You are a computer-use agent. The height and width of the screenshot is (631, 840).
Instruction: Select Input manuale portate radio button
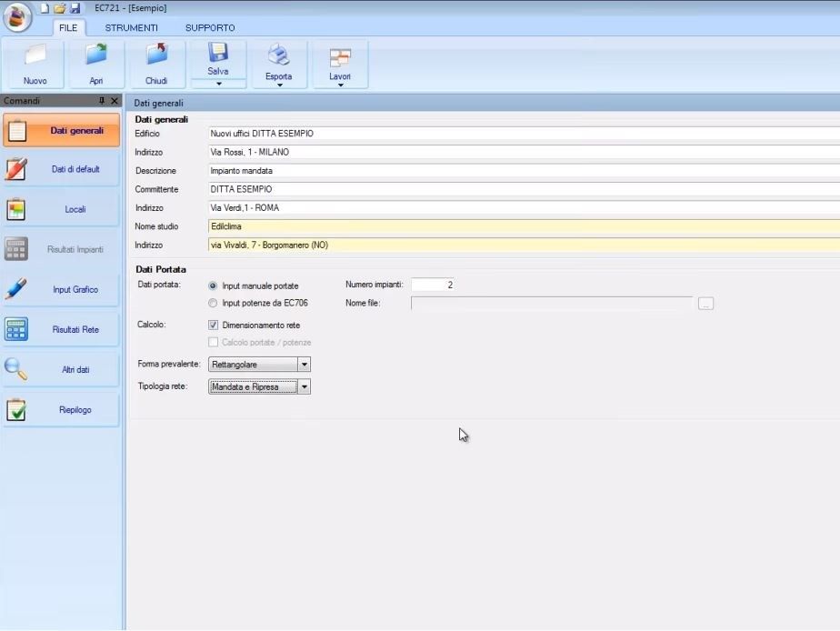[213, 286]
